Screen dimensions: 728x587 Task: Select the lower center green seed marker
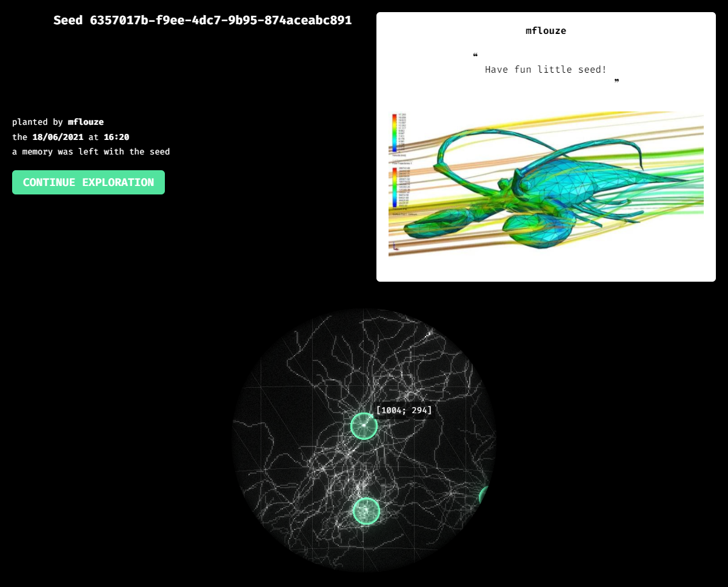(x=366, y=511)
